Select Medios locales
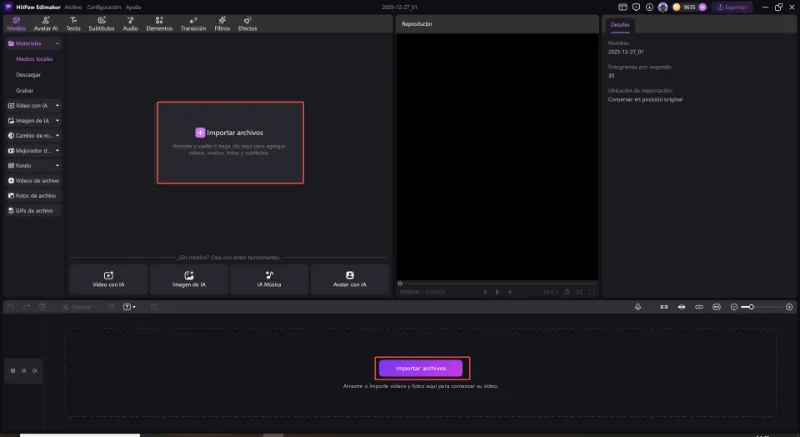The width and height of the screenshot is (800, 437). click(34, 59)
